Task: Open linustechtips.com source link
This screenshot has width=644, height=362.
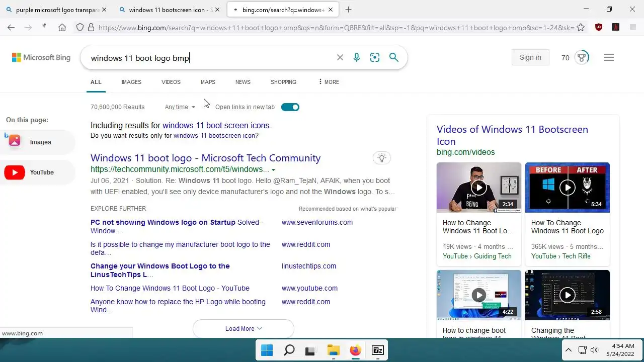Action: point(309,266)
